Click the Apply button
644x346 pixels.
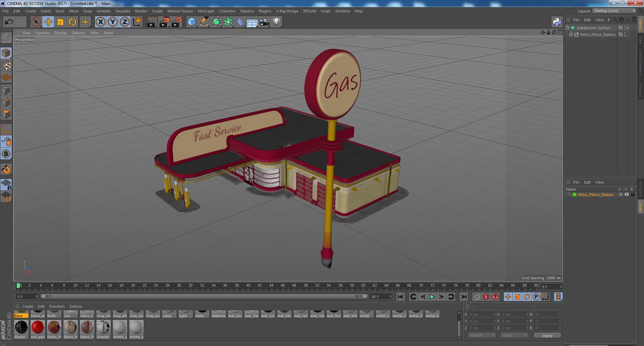coord(547,335)
